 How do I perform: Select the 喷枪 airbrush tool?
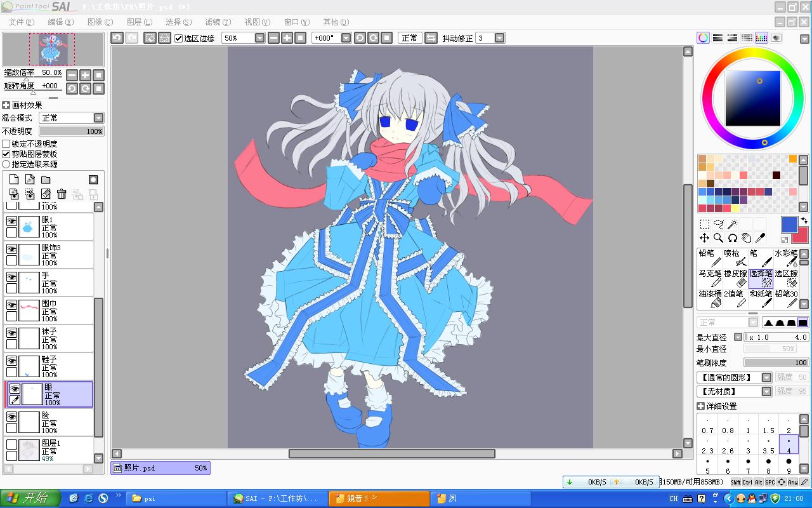[735, 258]
